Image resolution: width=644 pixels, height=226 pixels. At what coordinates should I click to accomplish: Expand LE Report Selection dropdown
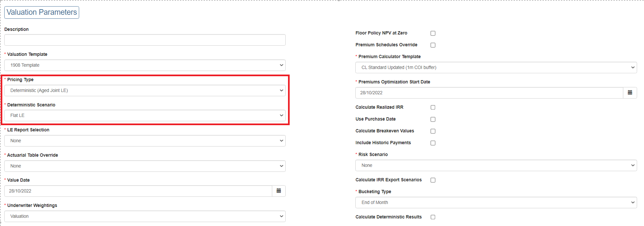click(145, 141)
